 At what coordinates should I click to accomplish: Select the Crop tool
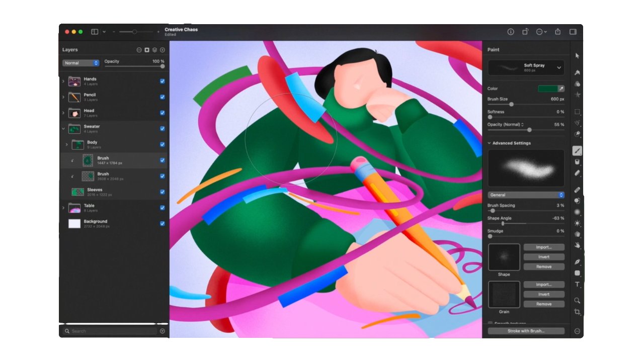(x=578, y=311)
